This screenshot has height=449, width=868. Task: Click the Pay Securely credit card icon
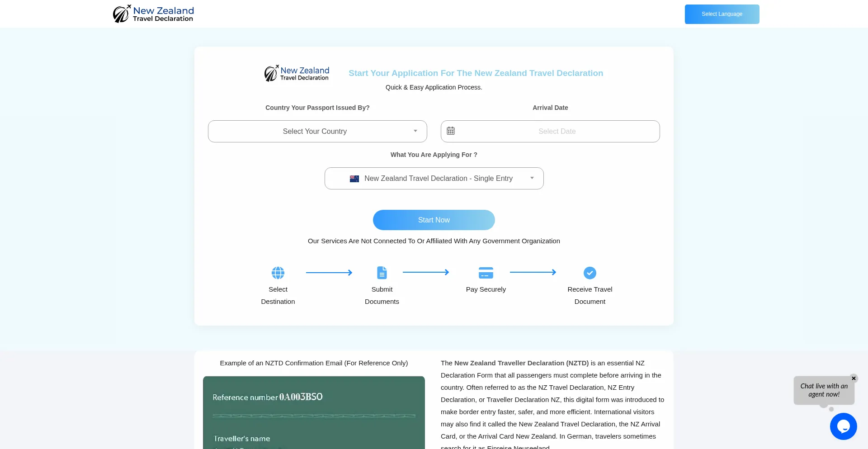[486, 272]
